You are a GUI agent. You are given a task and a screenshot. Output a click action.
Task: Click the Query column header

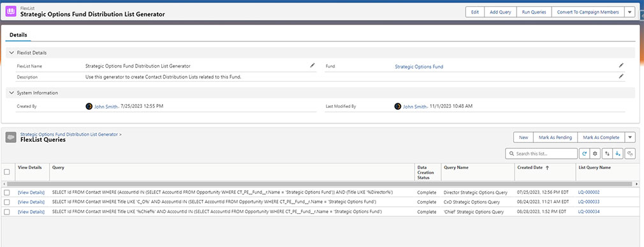pyautogui.click(x=232, y=172)
